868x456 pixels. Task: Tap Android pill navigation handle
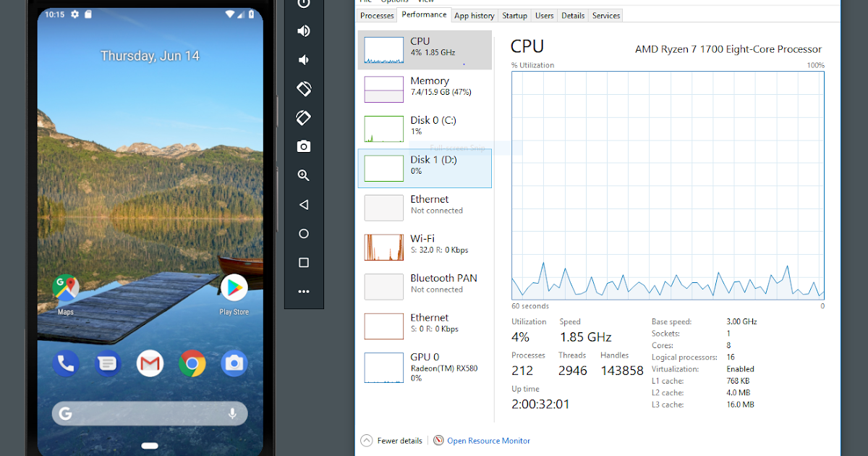150,445
